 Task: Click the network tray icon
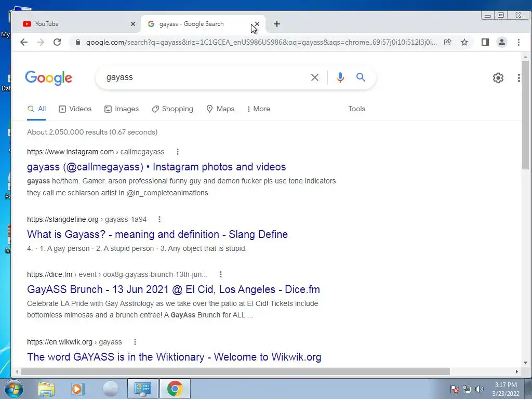pyautogui.click(x=467, y=389)
